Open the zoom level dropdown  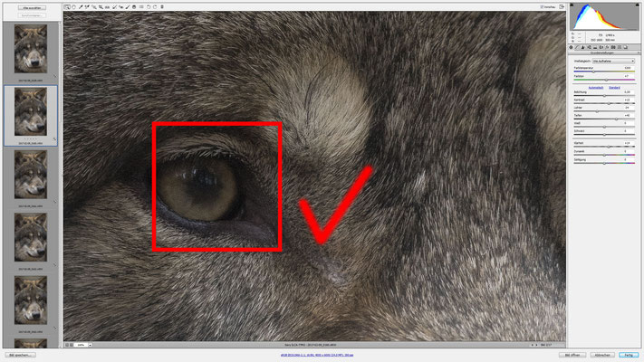[90, 345]
